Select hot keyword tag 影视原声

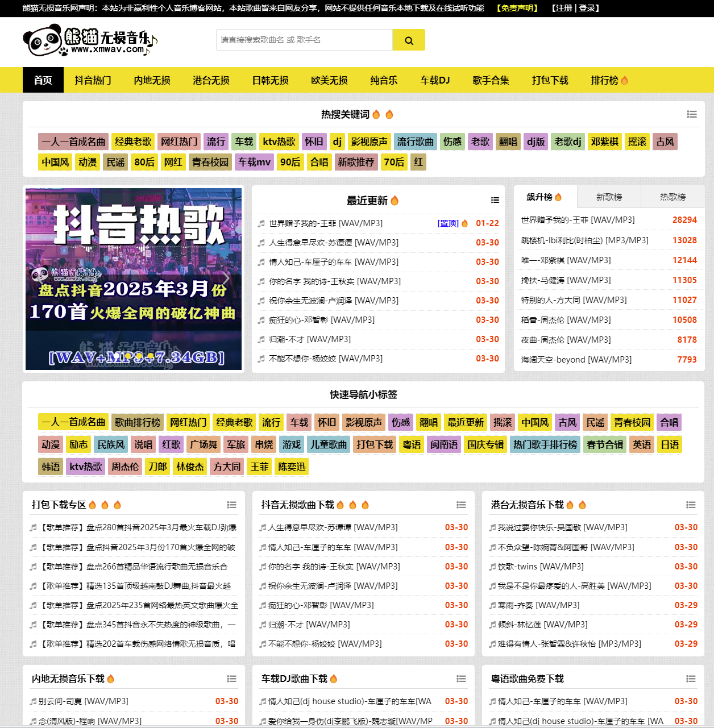click(x=369, y=142)
